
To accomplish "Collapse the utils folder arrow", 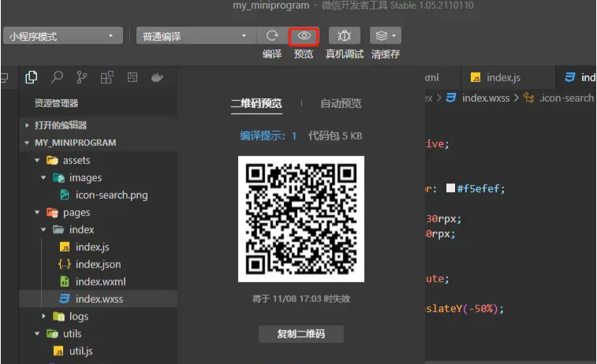I will pos(37,333).
